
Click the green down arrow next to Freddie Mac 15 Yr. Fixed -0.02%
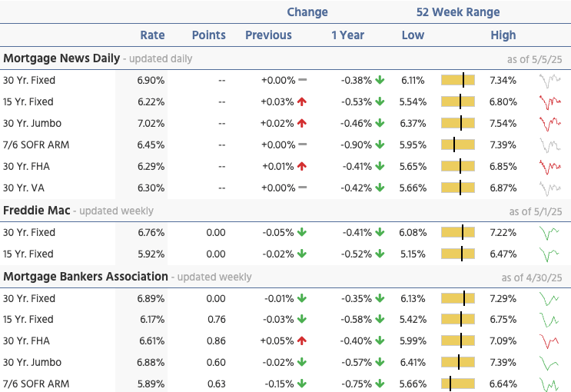pyautogui.click(x=303, y=254)
